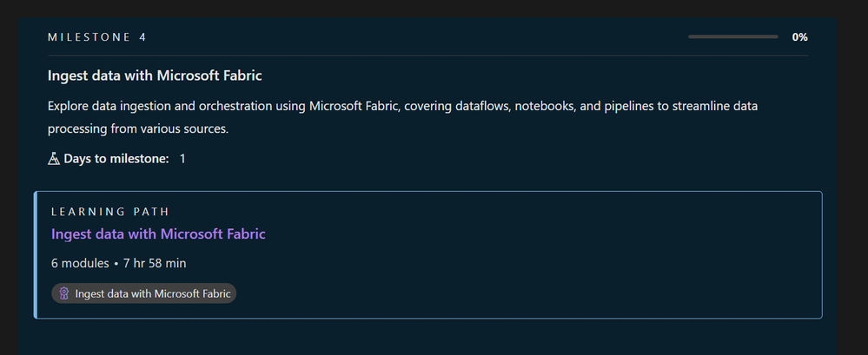Screen dimensions: 868x355
Task: Click the white Ingest data with Microsoft Fabric heading
Action: pos(155,76)
